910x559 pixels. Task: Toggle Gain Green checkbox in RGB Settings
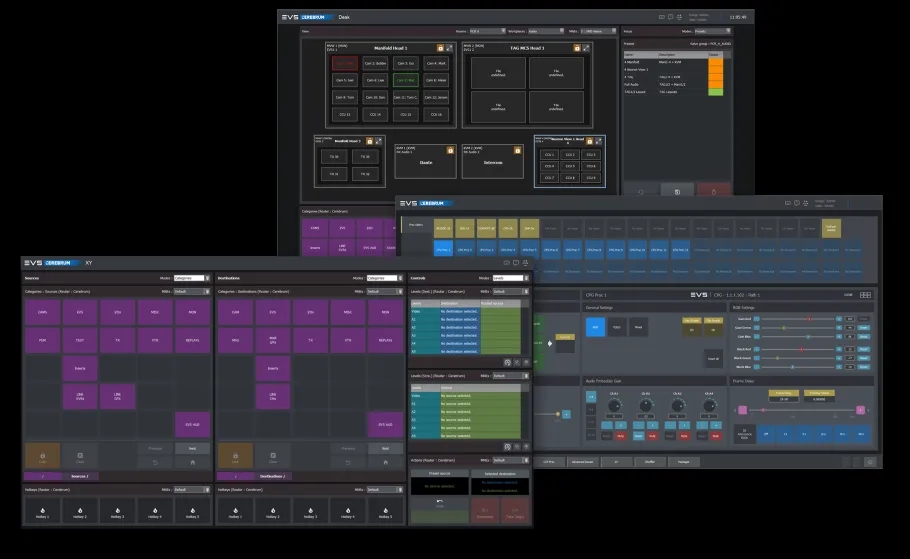[757, 327]
